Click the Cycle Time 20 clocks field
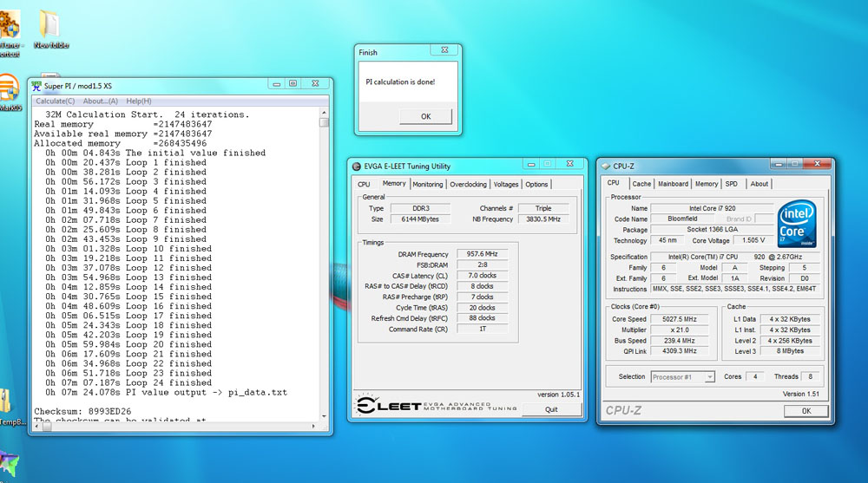The width and height of the screenshot is (868, 483). coord(482,308)
